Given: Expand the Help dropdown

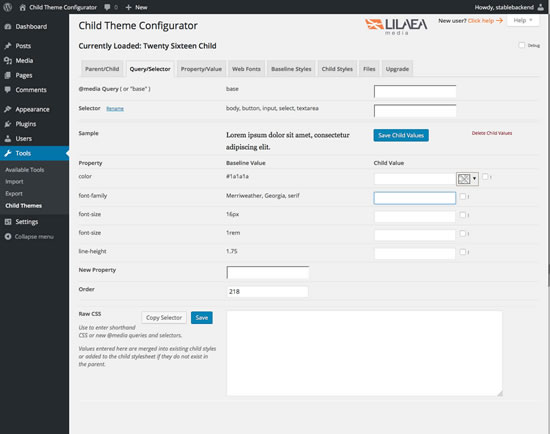Looking at the screenshot, I should point(523,21).
